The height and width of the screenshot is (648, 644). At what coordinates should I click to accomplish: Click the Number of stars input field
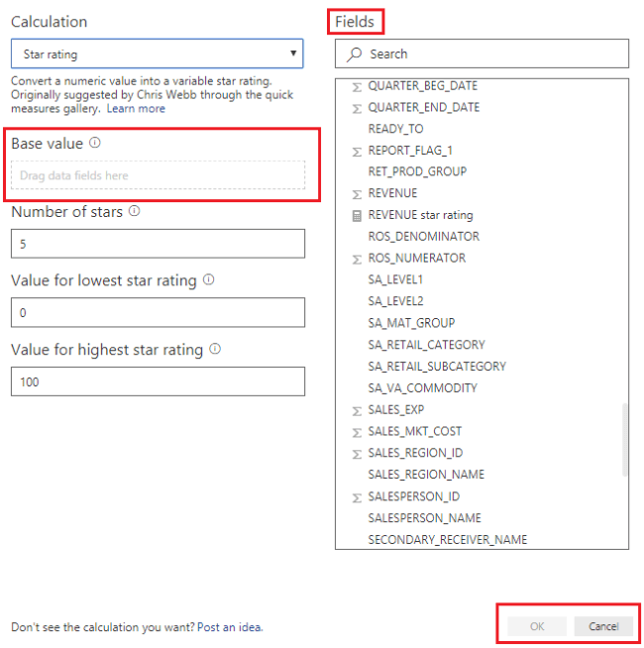(158, 244)
